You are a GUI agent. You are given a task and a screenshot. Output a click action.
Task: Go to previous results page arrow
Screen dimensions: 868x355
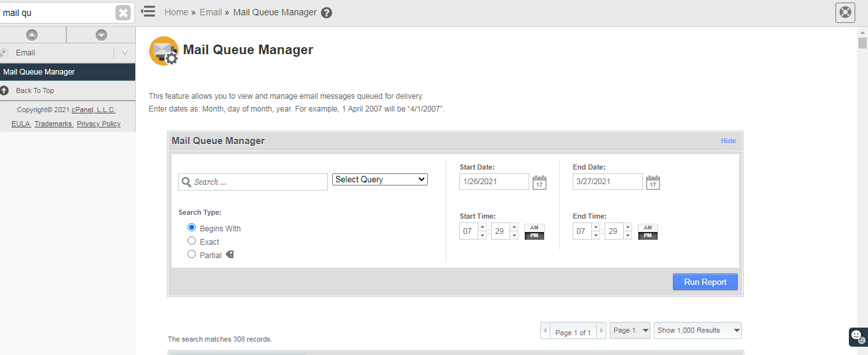click(545, 331)
